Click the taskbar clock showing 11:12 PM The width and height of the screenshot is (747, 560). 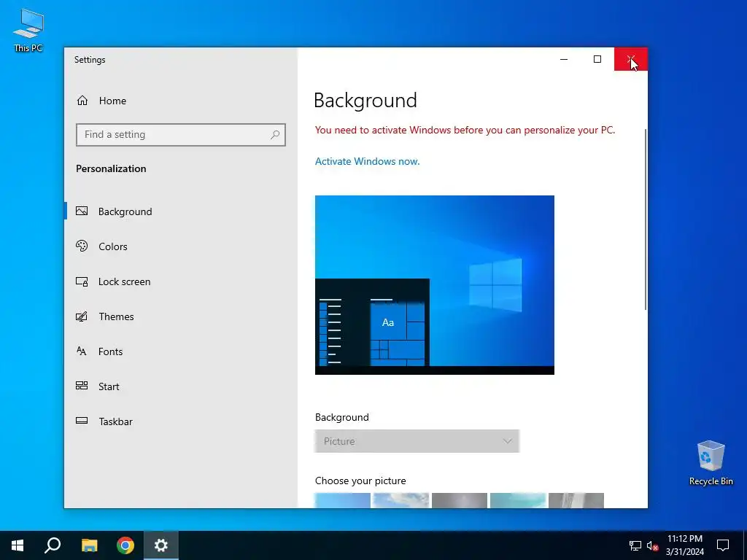pyautogui.click(x=684, y=545)
